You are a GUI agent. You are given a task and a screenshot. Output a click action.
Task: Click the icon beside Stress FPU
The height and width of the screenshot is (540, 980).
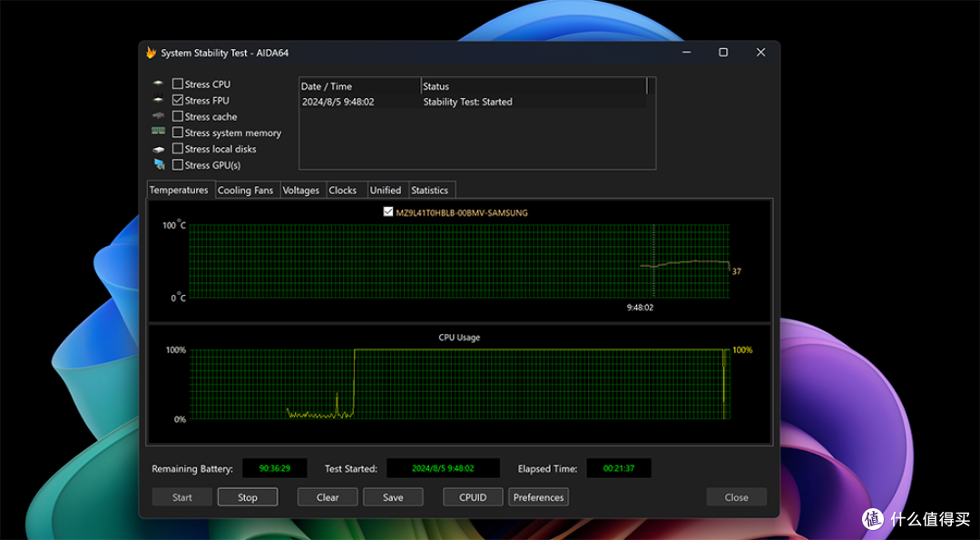[x=159, y=100]
